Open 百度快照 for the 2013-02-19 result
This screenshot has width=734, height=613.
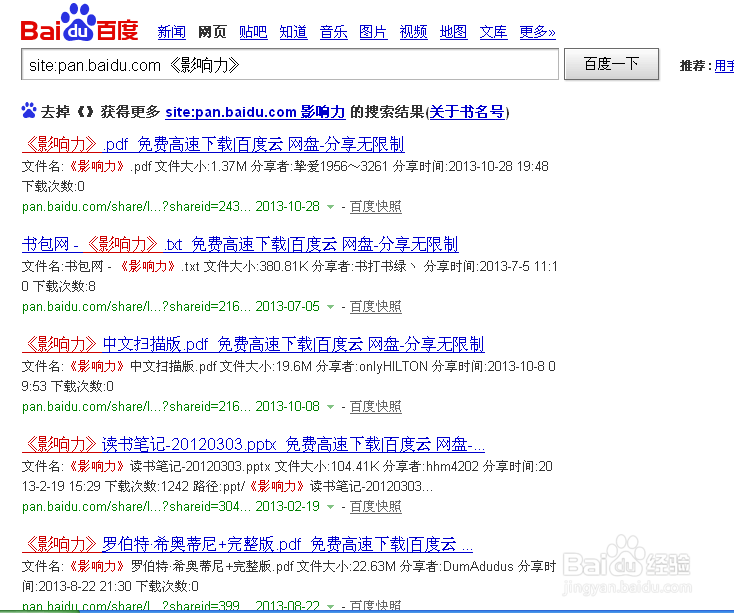[x=376, y=506]
